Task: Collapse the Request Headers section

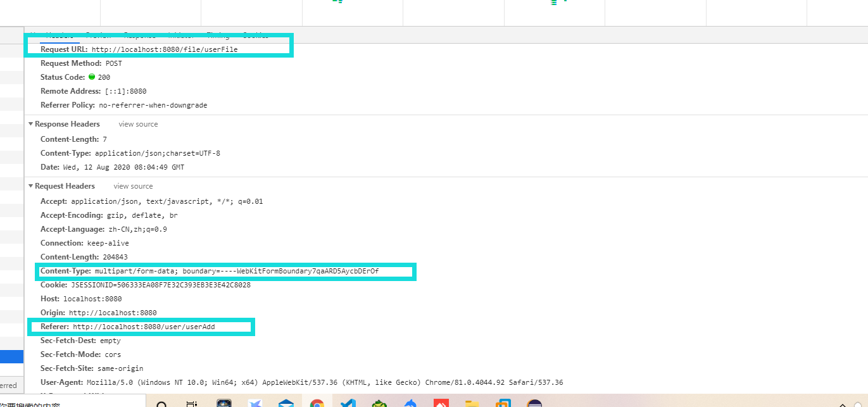Action: pos(30,186)
